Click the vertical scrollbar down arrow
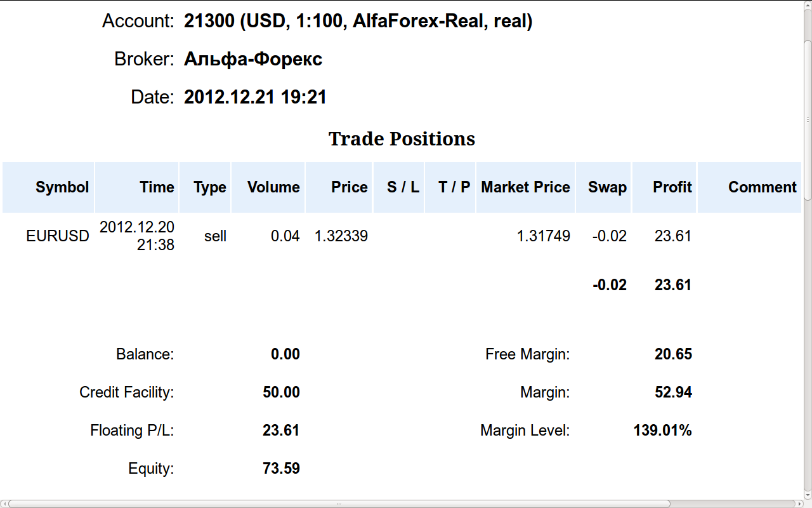 (807, 495)
